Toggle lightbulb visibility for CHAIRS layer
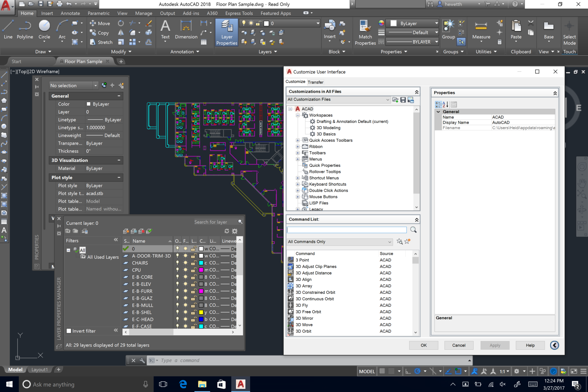The width and height of the screenshot is (588, 392). click(177, 263)
